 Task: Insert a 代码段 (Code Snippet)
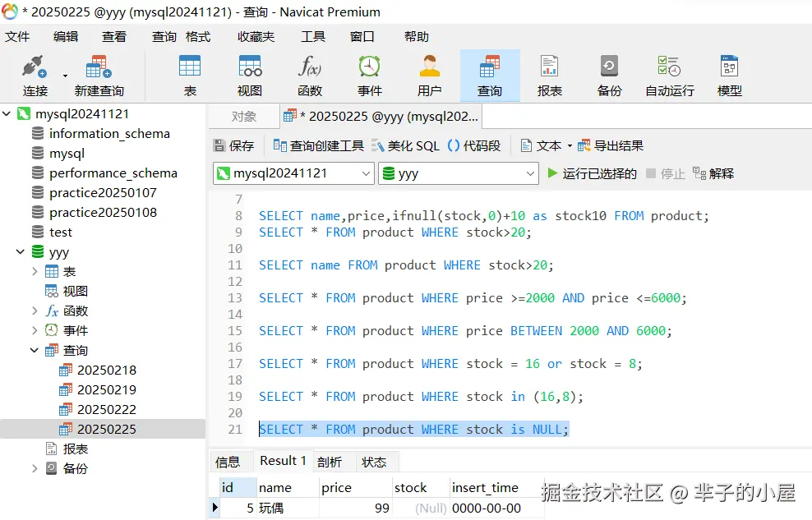click(474, 146)
